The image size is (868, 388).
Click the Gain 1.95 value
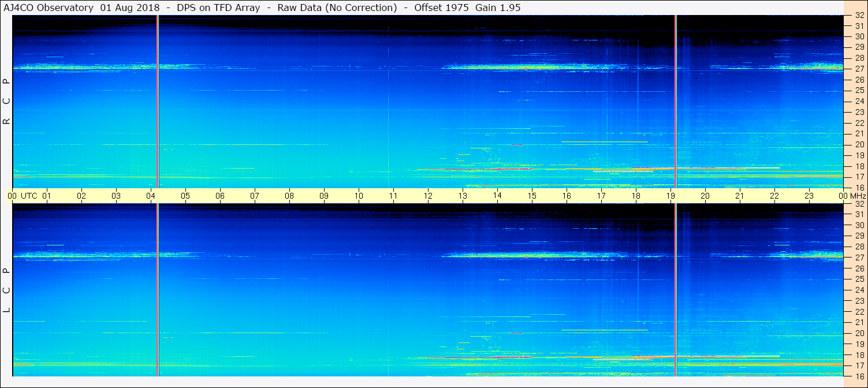click(x=498, y=8)
